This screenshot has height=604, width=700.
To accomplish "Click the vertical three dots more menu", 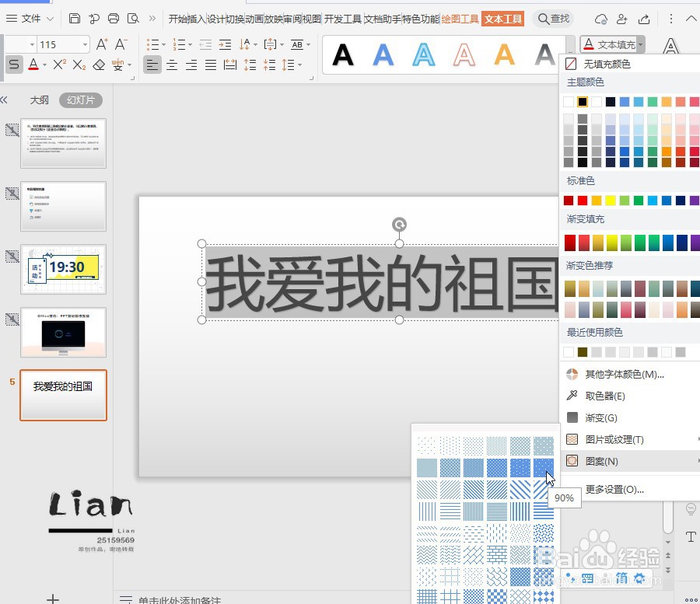I will point(671,19).
